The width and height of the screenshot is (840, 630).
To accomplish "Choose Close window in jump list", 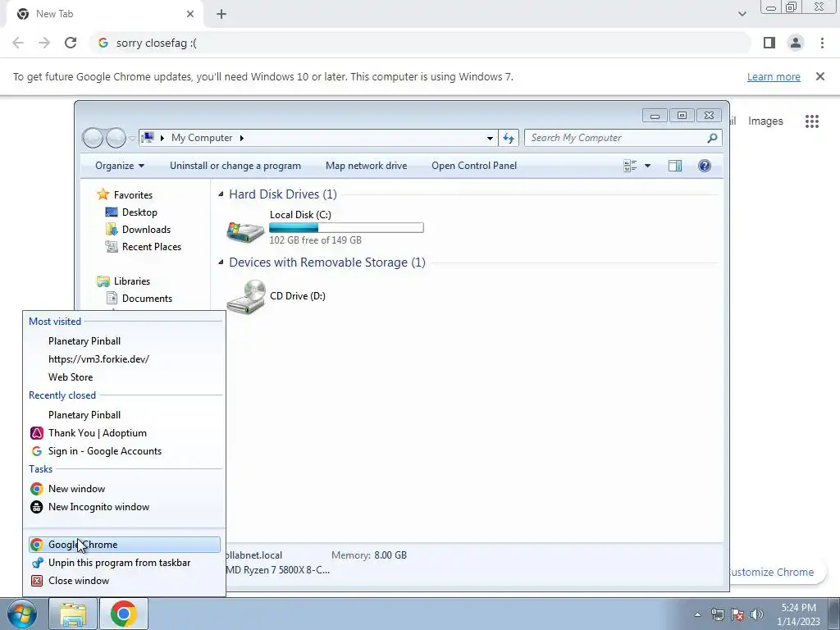I will [79, 581].
